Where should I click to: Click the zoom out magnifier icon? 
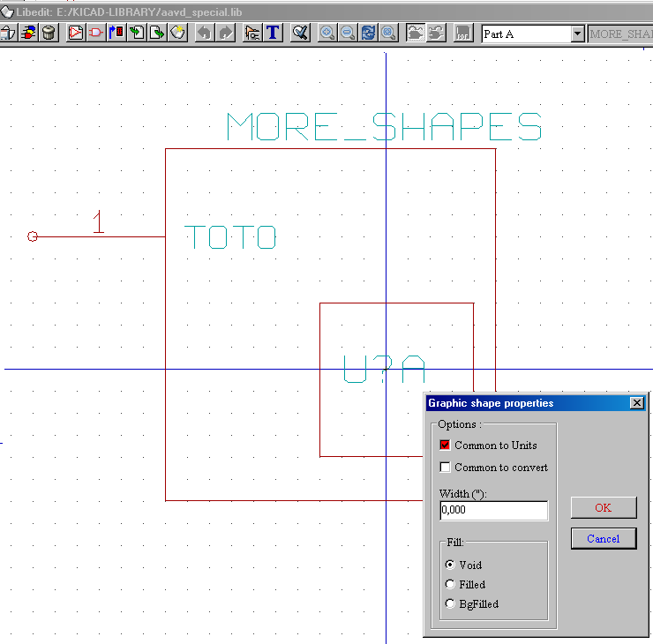(348, 34)
